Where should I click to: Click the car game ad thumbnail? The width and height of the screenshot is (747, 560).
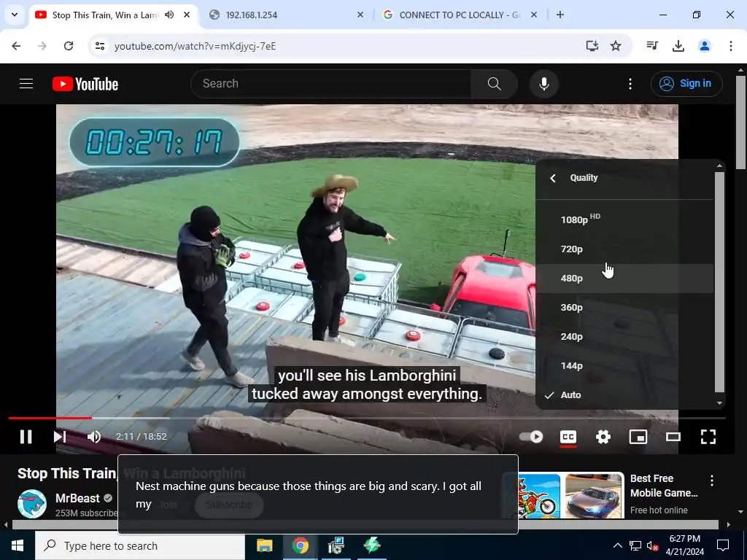[593, 496]
